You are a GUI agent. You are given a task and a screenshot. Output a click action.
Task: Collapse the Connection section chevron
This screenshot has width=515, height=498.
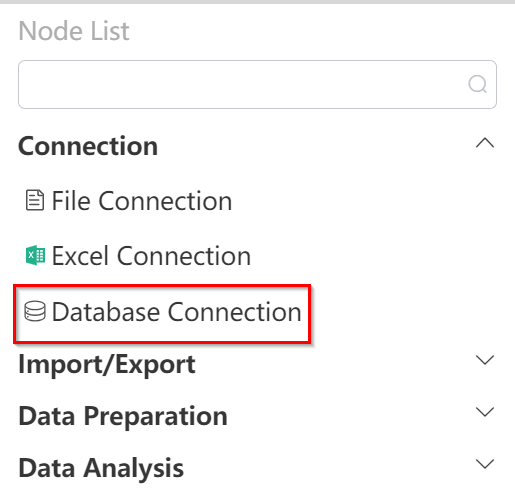click(485, 143)
